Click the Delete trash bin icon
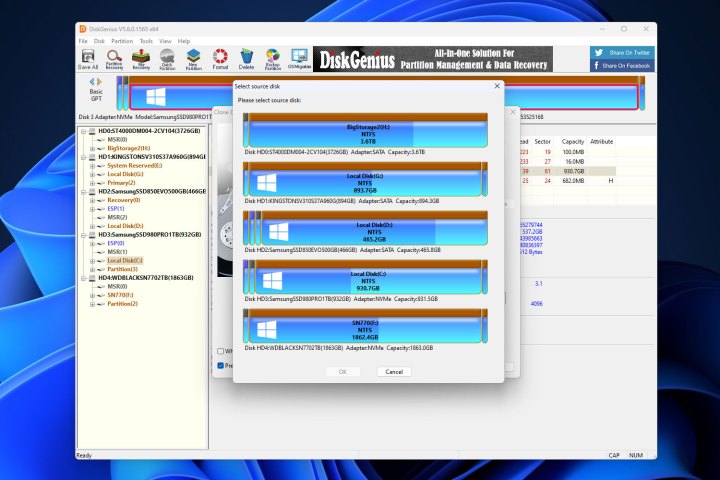 pyautogui.click(x=247, y=59)
